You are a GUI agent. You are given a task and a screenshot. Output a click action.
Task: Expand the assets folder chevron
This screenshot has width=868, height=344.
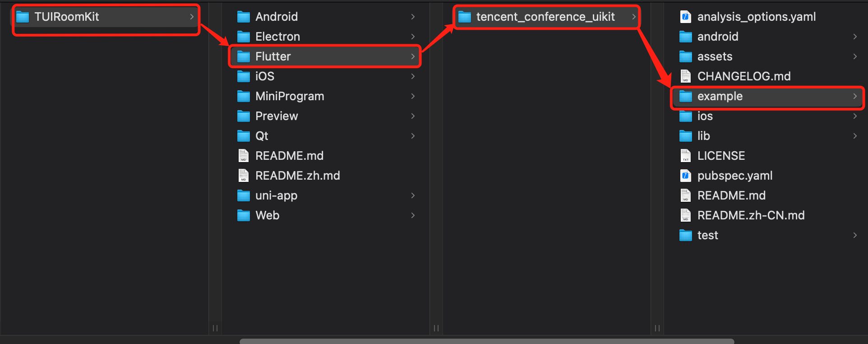pyautogui.click(x=855, y=56)
